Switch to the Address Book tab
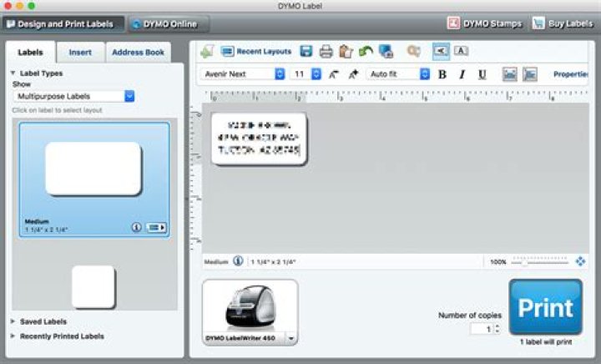Screen dimensions: 601x364 [138, 53]
